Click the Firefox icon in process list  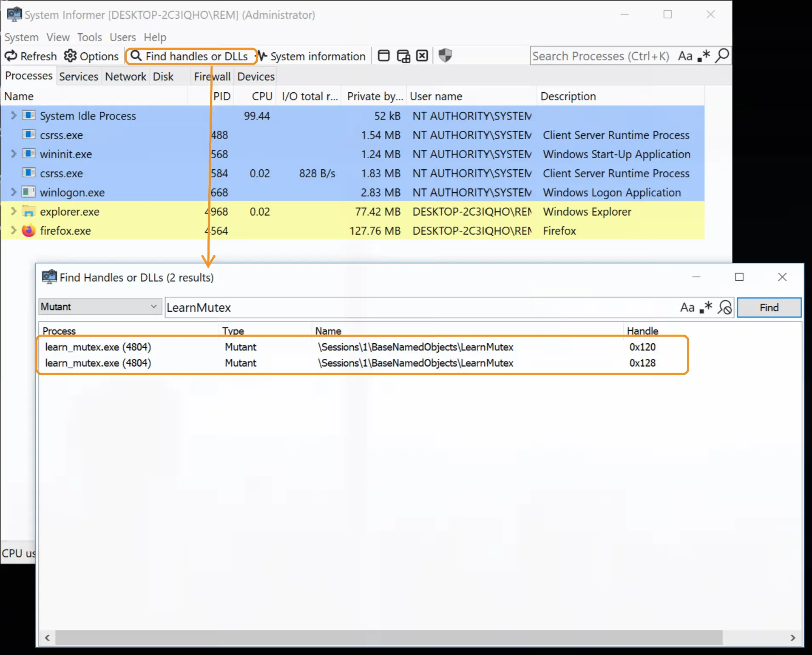tap(28, 231)
